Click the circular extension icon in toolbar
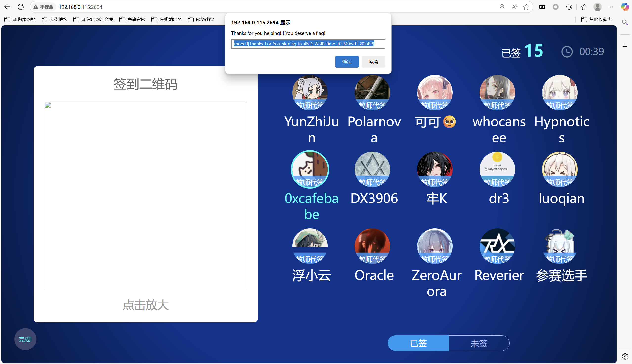The height and width of the screenshot is (364, 632). tap(555, 7)
